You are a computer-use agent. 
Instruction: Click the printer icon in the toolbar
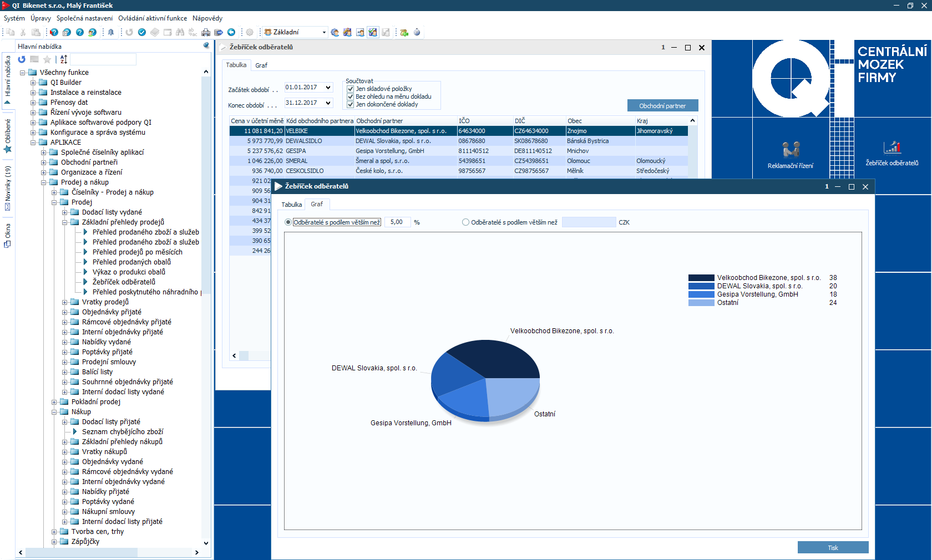point(206,32)
